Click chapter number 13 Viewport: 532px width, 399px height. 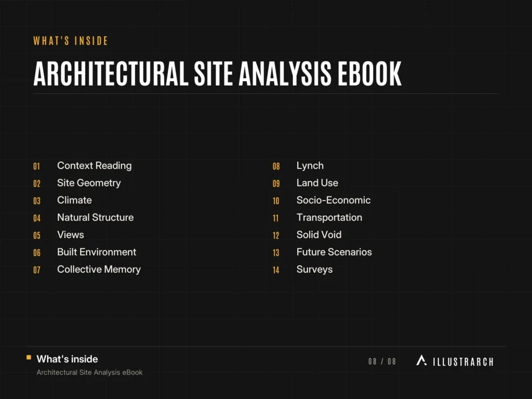pos(276,253)
